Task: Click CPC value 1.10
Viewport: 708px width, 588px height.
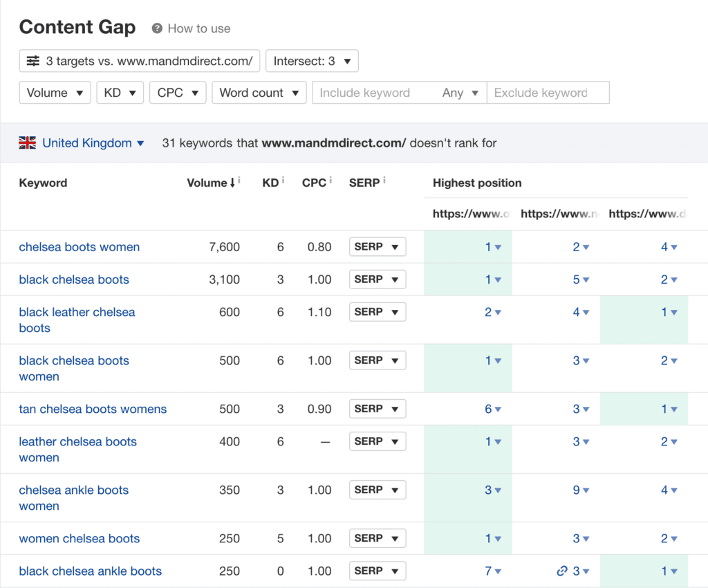Action: point(319,312)
